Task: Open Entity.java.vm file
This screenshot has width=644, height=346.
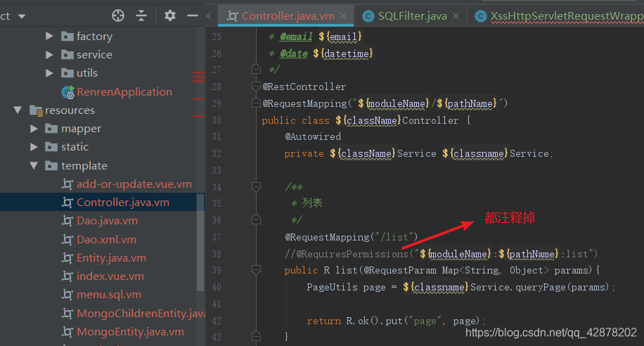Action: coord(111,257)
